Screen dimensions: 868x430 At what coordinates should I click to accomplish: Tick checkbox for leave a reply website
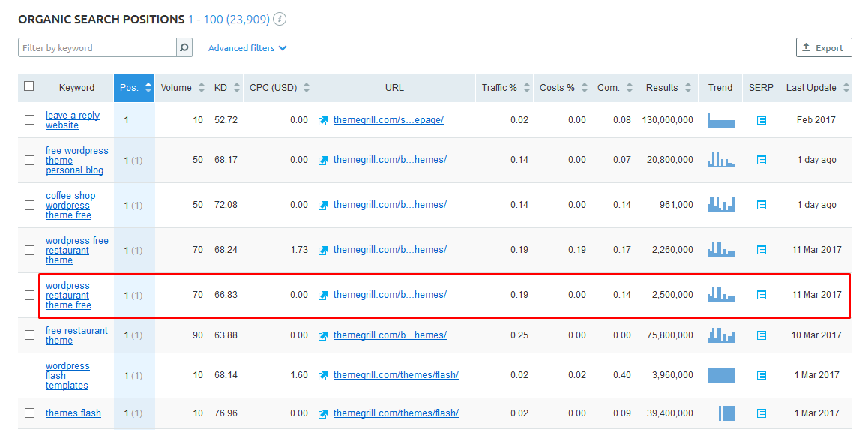(x=29, y=120)
